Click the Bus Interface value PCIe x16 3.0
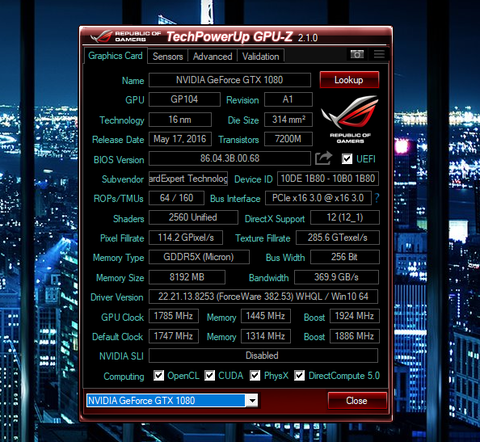Screen dimensions: 480x442 [x=318, y=198]
